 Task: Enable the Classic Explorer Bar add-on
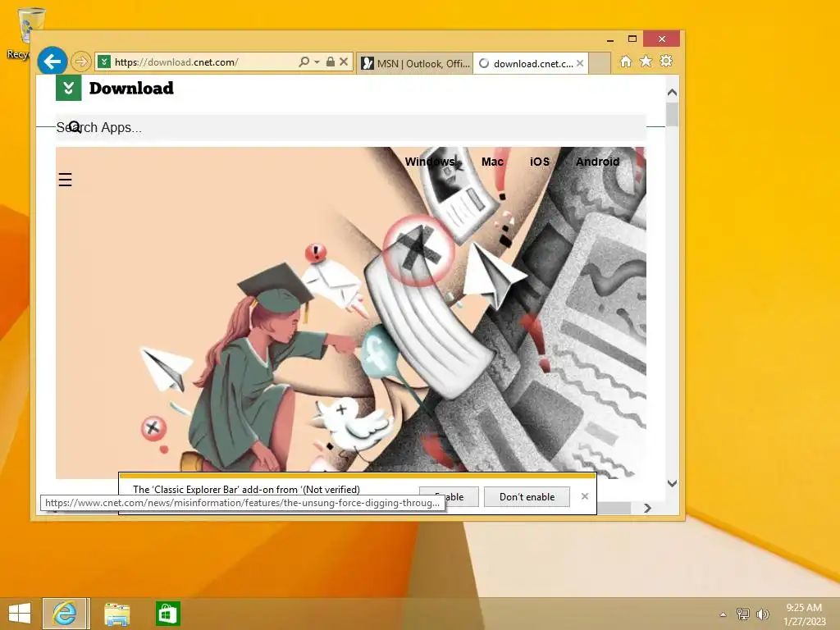(449, 496)
